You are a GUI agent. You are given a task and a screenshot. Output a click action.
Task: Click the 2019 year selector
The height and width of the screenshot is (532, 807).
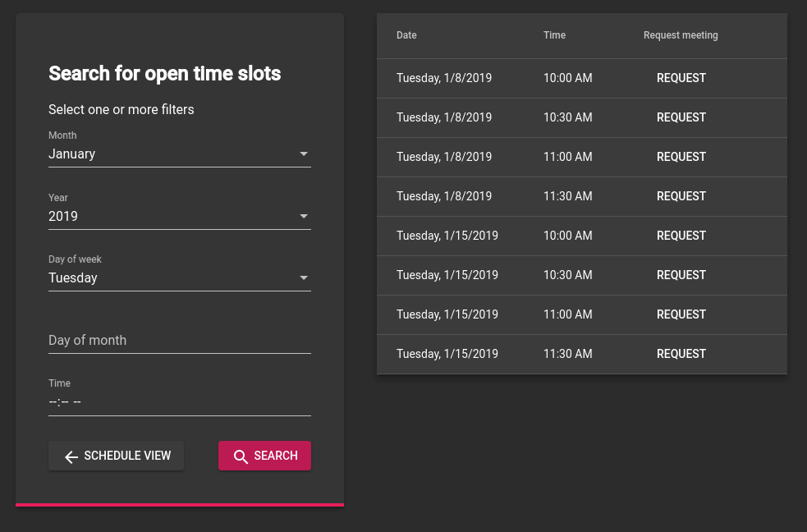pyautogui.click(x=180, y=217)
